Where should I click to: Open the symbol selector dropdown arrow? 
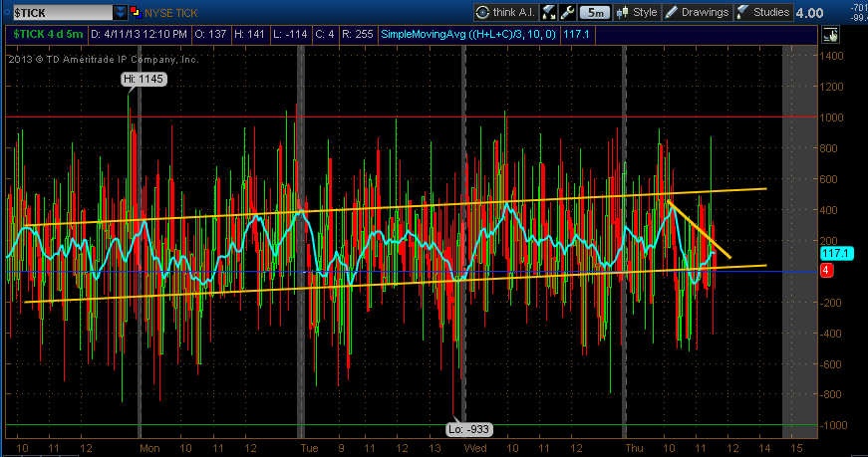pos(121,12)
